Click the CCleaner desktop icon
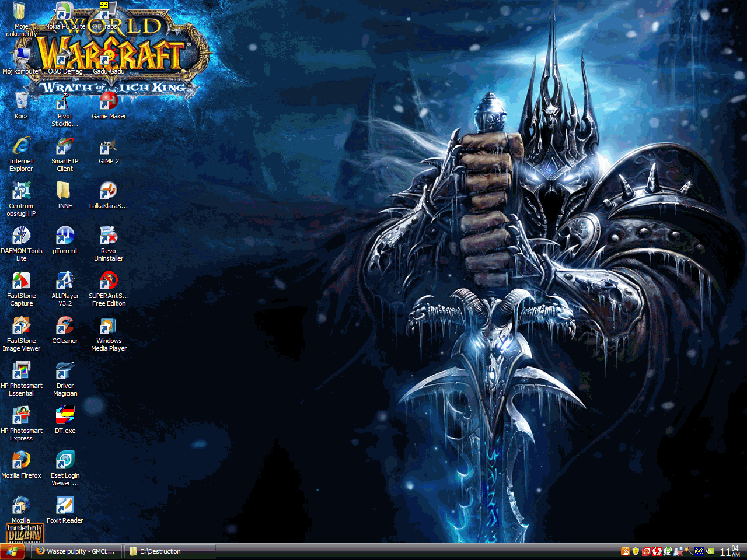Image resolution: width=747 pixels, height=560 pixels. click(65, 326)
